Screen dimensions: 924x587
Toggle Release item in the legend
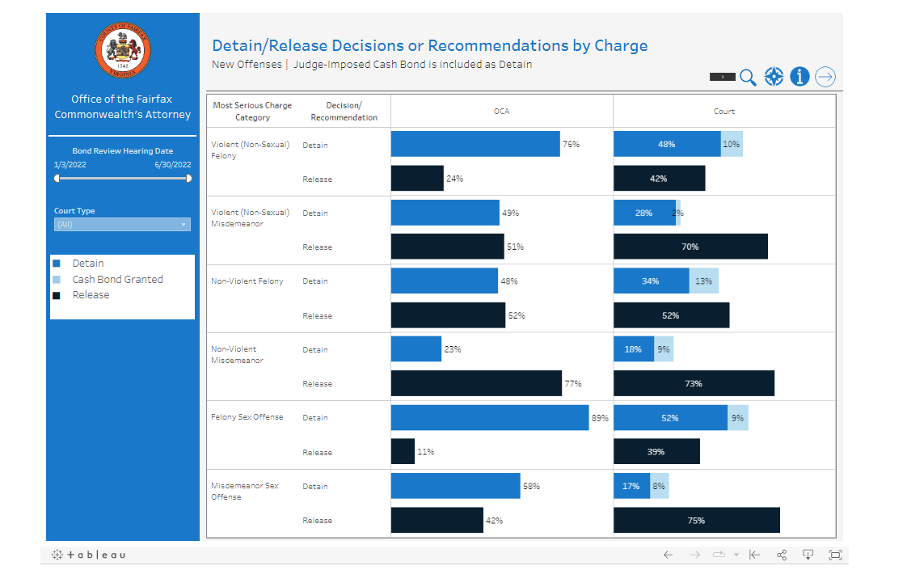click(x=91, y=295)
